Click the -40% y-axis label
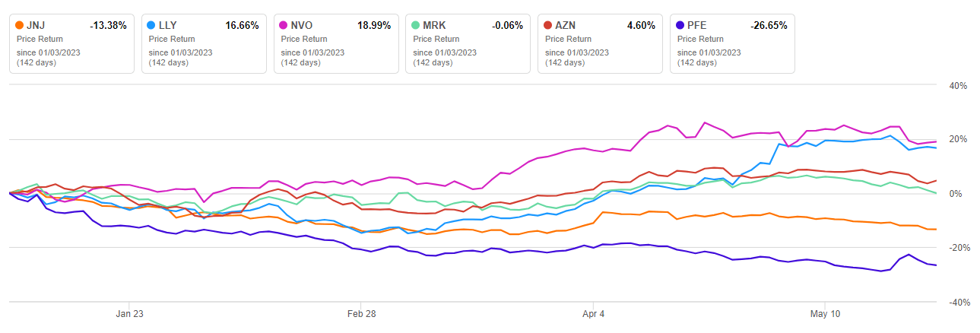This screenshot has width=980, height=333. [956, 303]
